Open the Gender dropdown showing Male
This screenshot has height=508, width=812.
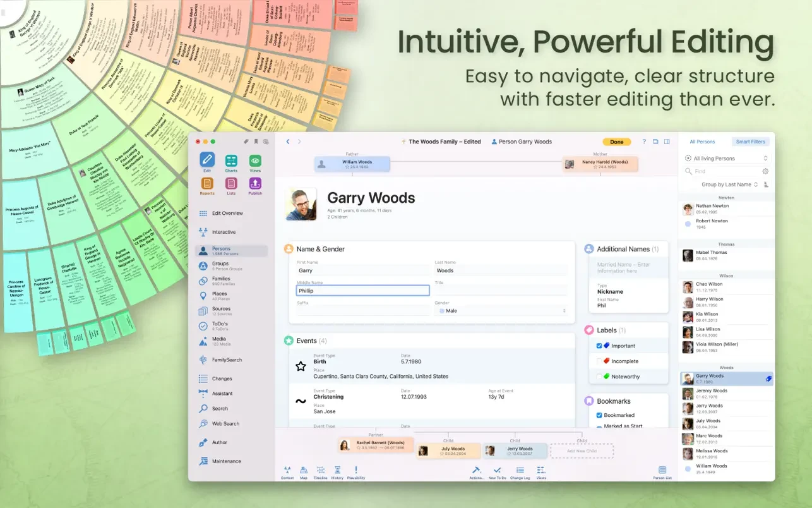501,311
